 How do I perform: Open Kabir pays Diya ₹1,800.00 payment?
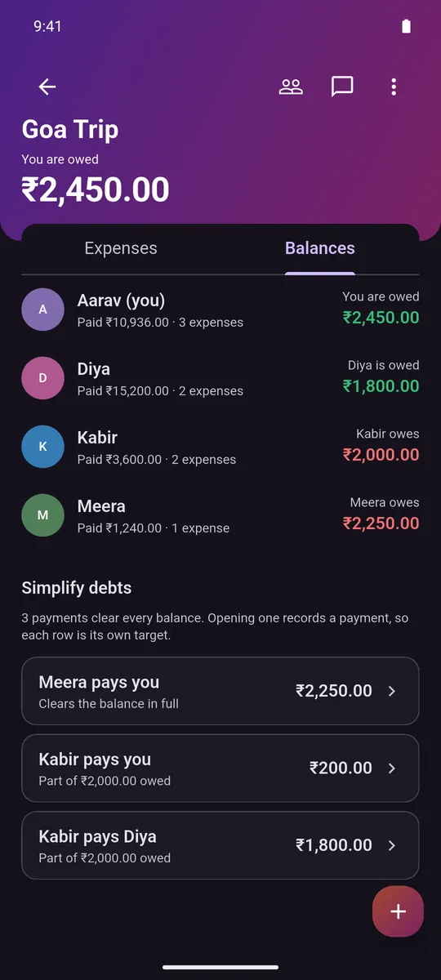[220, 845]
